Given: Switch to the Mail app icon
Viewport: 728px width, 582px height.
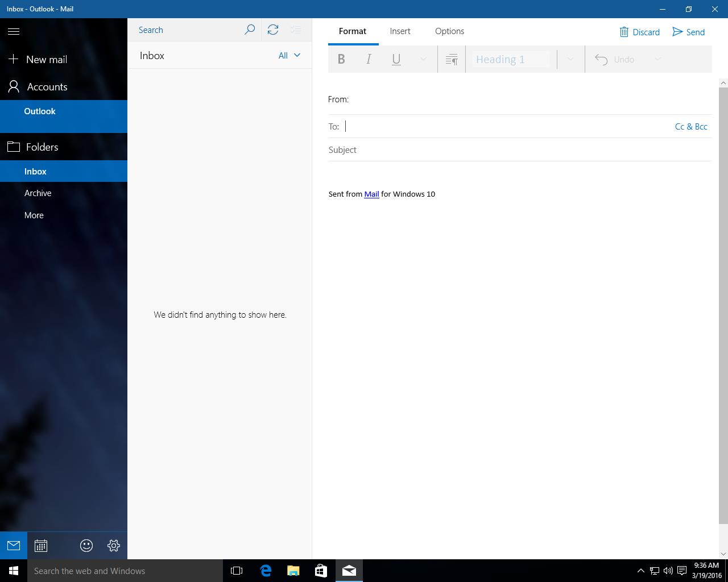Looking at the screenshot, I should click(x=14, y=546).
